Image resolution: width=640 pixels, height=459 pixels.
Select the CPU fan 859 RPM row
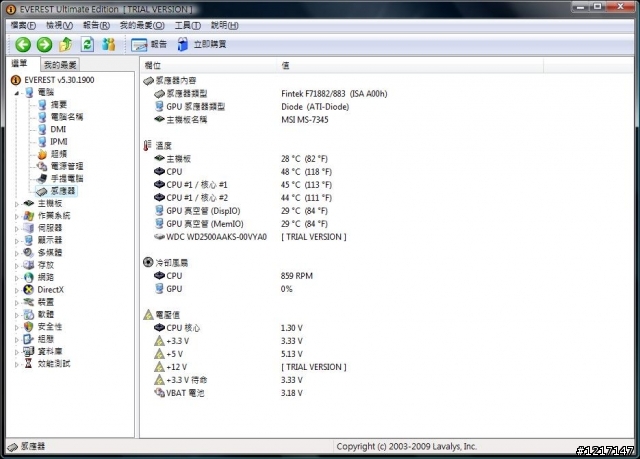pyautogui.click(x=233, y=276)
